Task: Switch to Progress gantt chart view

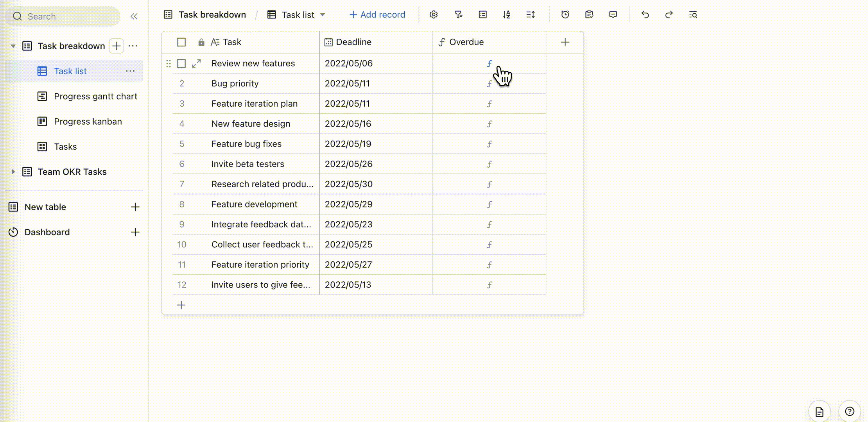Action: tap(95, 96)
